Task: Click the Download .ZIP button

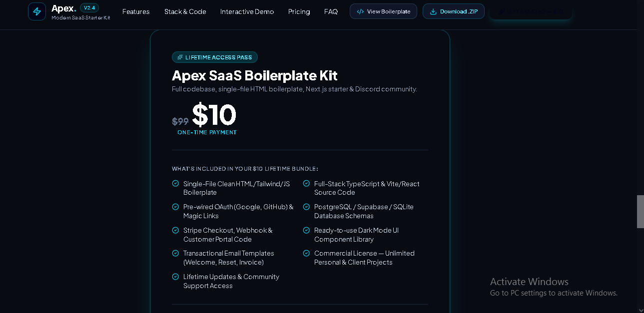Action: point(454,11)
